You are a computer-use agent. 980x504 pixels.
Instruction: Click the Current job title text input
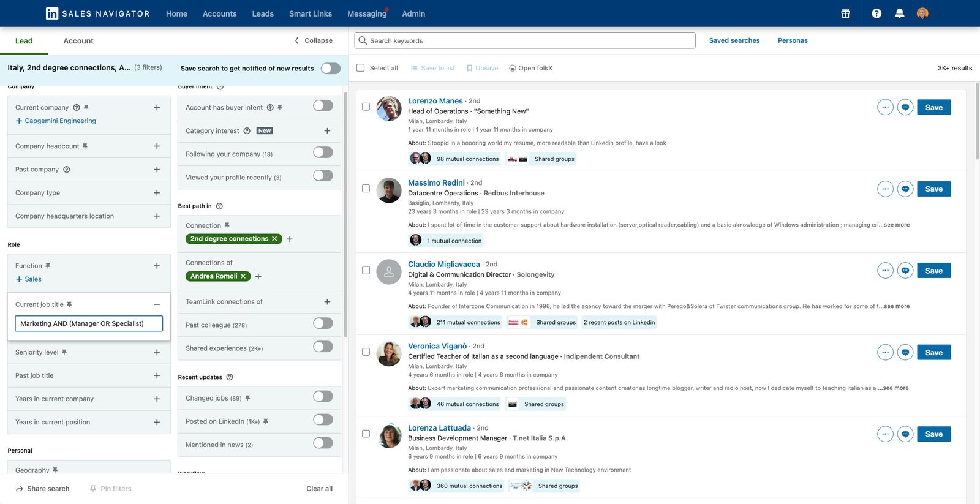[x=89, y=323]
